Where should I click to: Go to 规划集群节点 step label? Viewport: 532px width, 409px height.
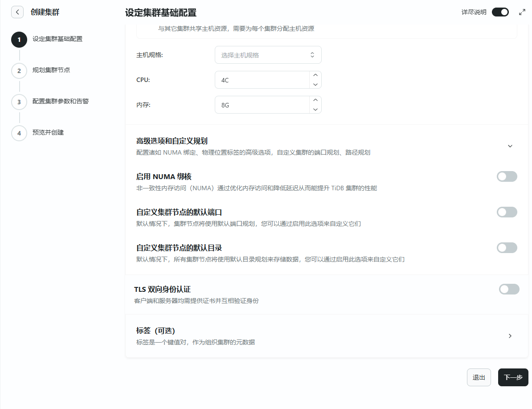(51, 70)
